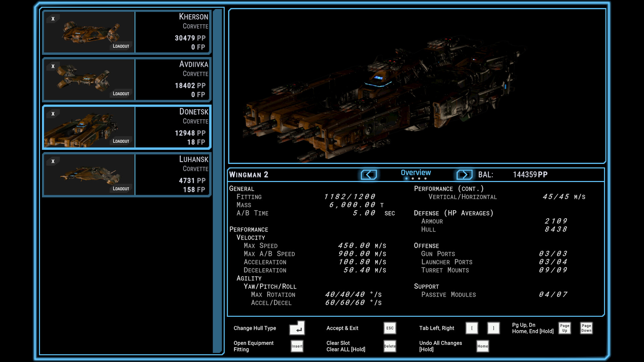Click the ESC key icon to Accept & Exit
The height and width of the screenshot is (362, 644).
click(x=390, y=328)
